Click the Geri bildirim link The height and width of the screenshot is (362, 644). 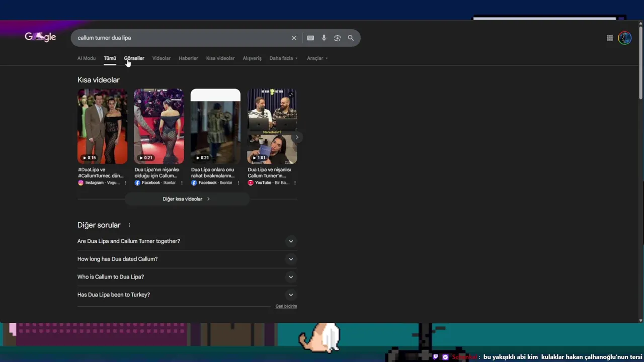(x=286, y=306)
